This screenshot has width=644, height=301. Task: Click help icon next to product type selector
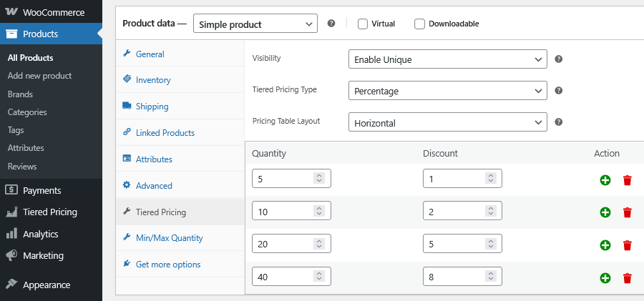point(331,24)
